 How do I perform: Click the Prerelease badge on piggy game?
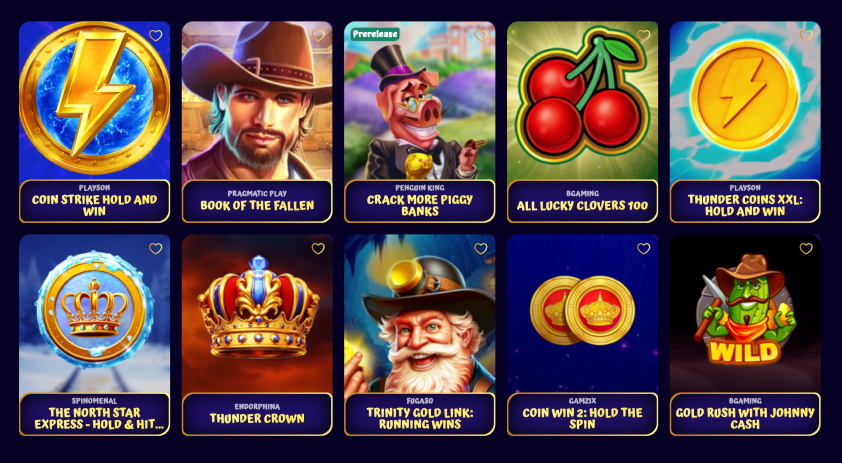point(375,34)
